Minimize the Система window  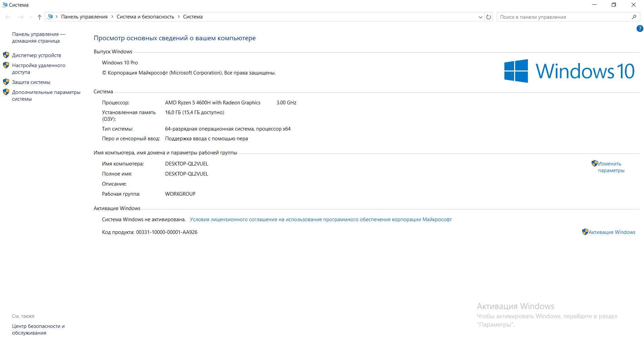(x=595, y=5)
